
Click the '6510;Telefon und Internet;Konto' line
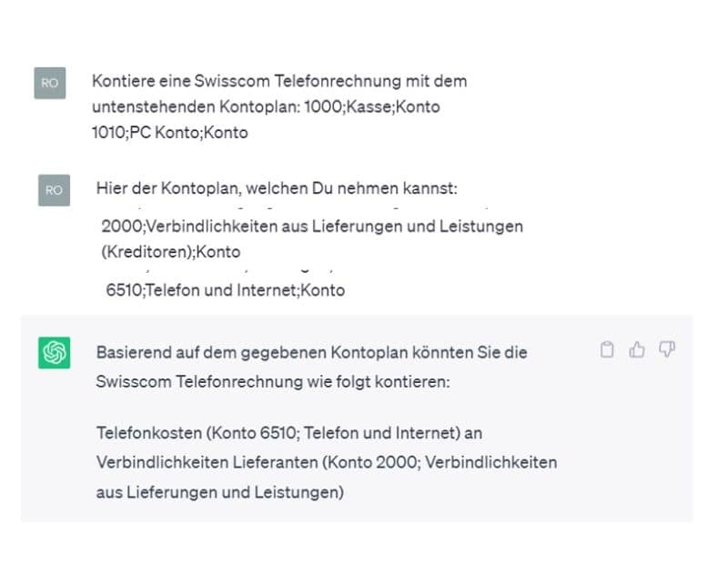pos(226,290)
